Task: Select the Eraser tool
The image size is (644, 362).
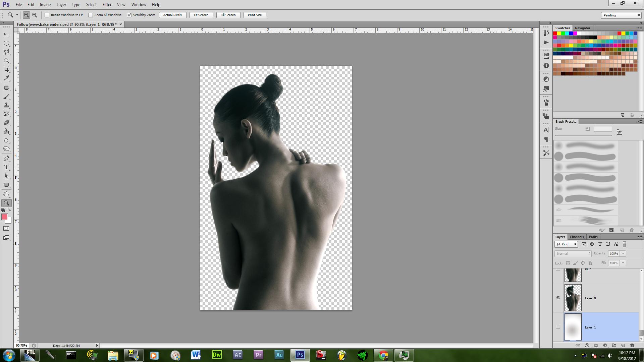Action: pos(6,123)
